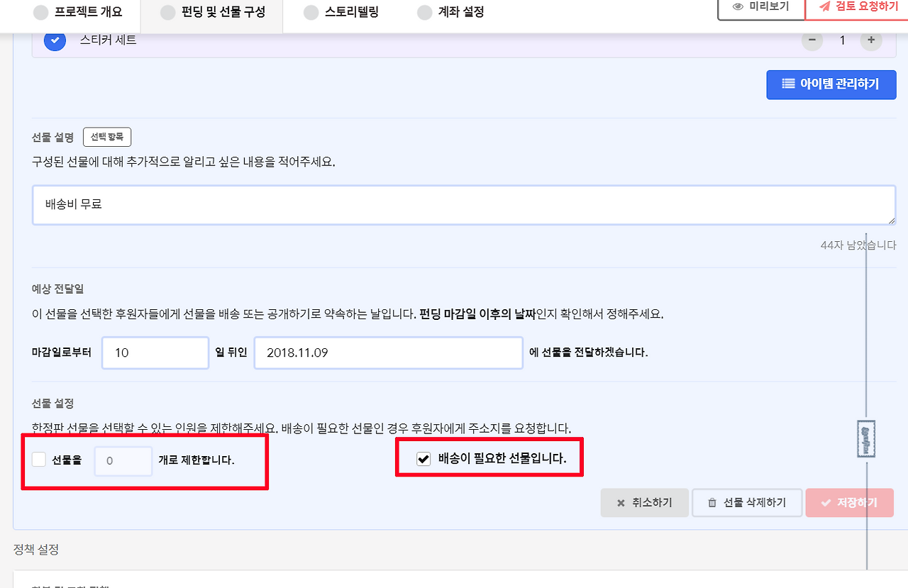This screenshot has height=588, width=908.
Task: Enable the 선물을 개로 제한합니다 checkbox
Action: coord(39,460)
